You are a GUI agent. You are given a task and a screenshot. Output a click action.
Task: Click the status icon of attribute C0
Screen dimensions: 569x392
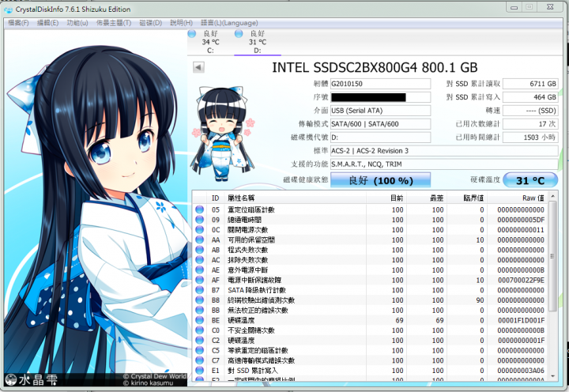[200, 330]
